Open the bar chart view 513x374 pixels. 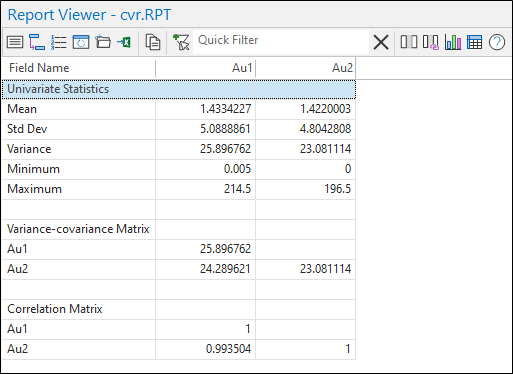453,42
